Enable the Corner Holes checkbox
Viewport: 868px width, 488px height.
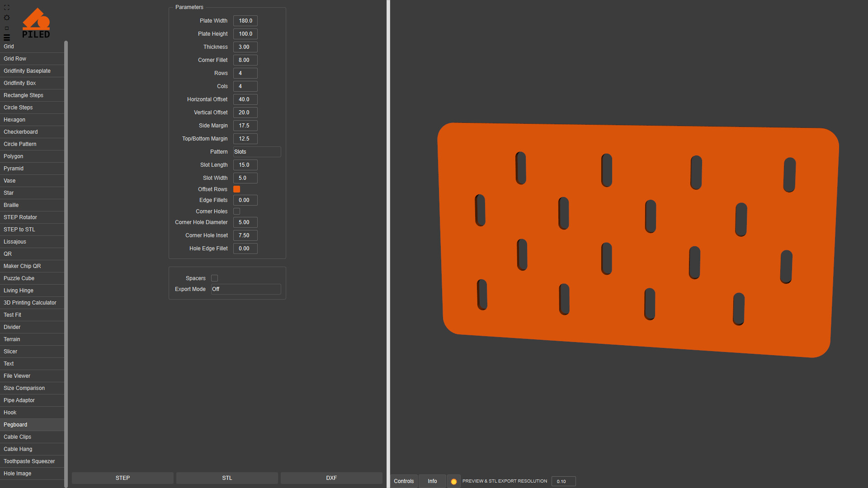point(236,211)
